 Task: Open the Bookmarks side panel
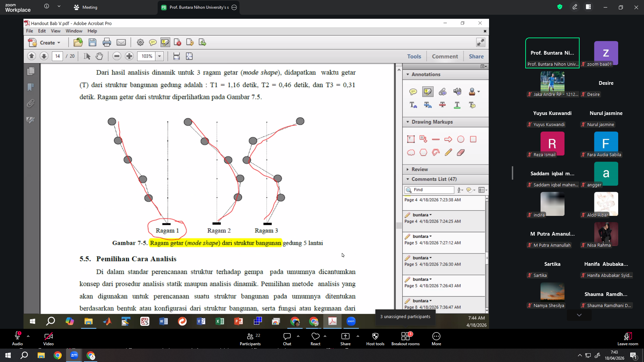[31, 87]
